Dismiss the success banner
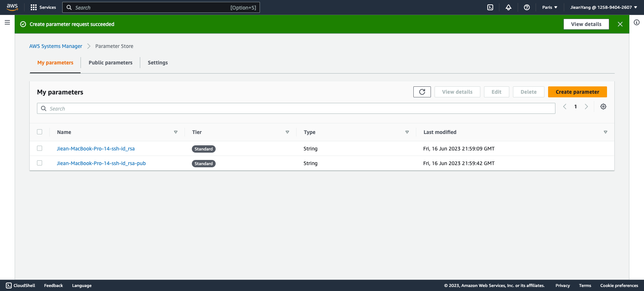Screen dimensions: 644x291 [620, 24]
